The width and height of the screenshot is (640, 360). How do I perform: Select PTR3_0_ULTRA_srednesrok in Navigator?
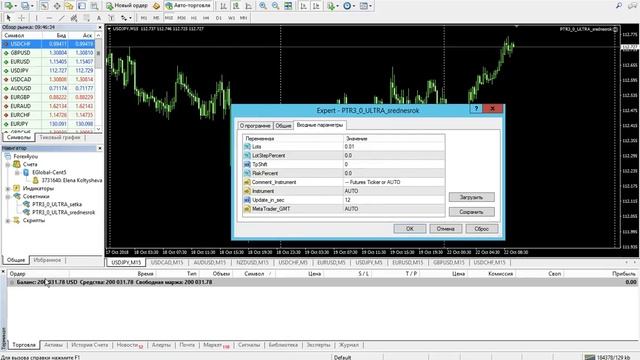click(64, 213)
